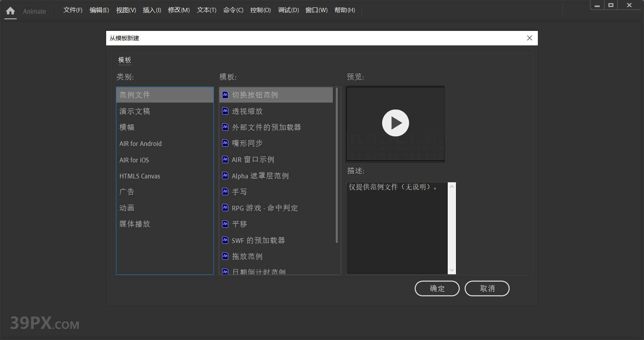Select the RPG 游戏 - 命中判定 template
The image size is (644, 340).
276,208
